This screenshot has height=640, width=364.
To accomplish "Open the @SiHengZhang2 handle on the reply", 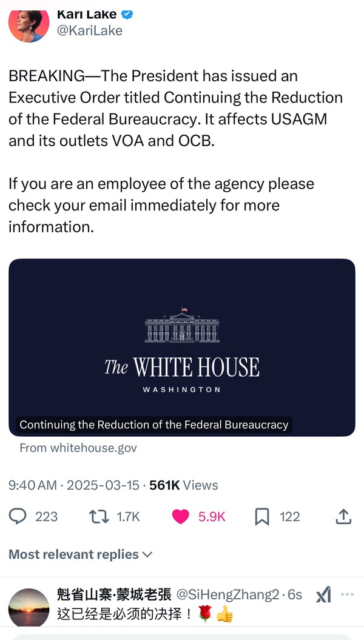I will click(227, 595).
